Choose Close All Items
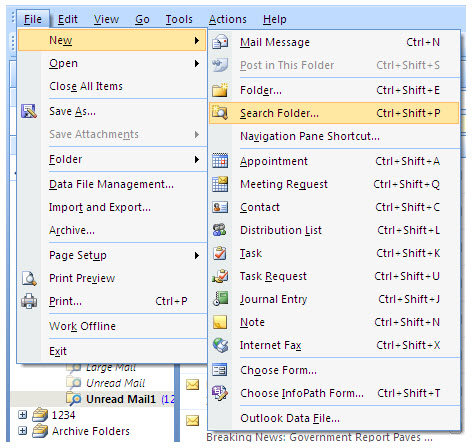Viewport: 473px width, 448px height. click(x=112, y=86)
